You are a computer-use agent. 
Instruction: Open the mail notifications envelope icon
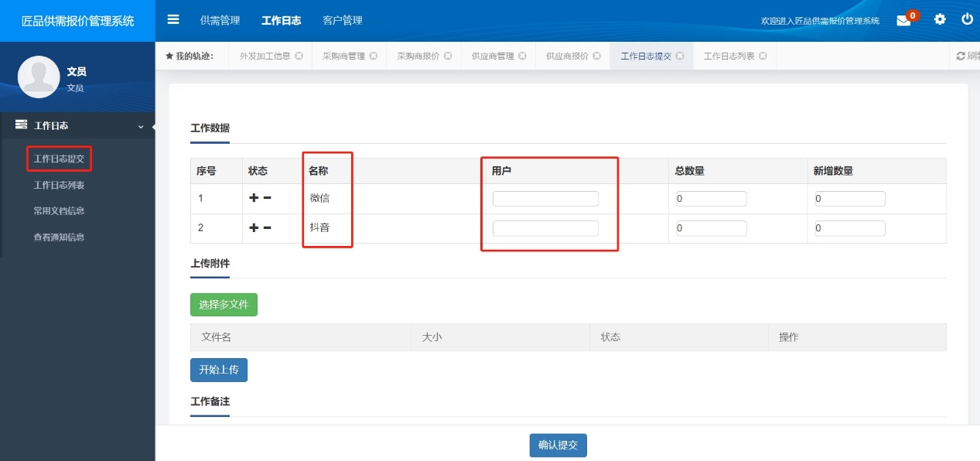[x=903, y=21]
